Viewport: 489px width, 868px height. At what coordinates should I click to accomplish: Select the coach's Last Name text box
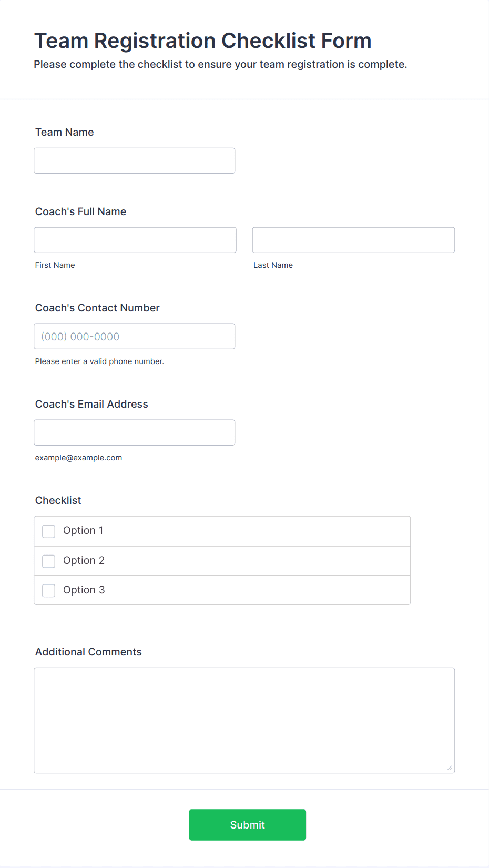point(353,240)
